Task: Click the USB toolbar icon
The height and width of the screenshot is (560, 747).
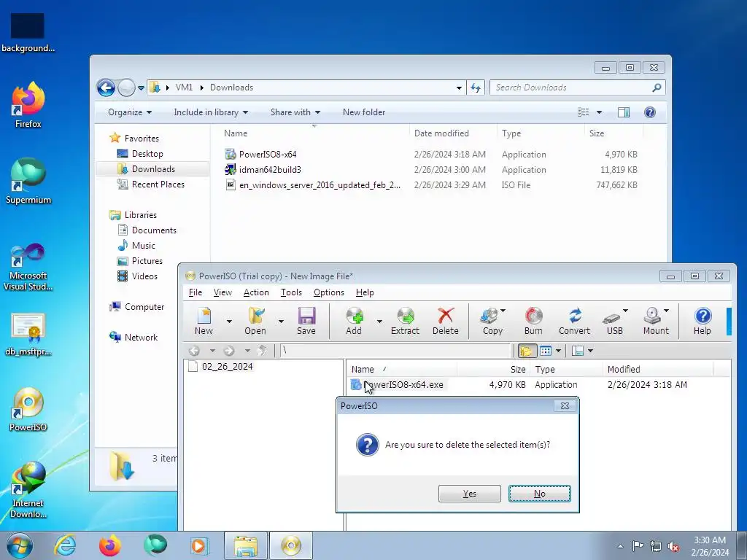Action: pos(614,321)
